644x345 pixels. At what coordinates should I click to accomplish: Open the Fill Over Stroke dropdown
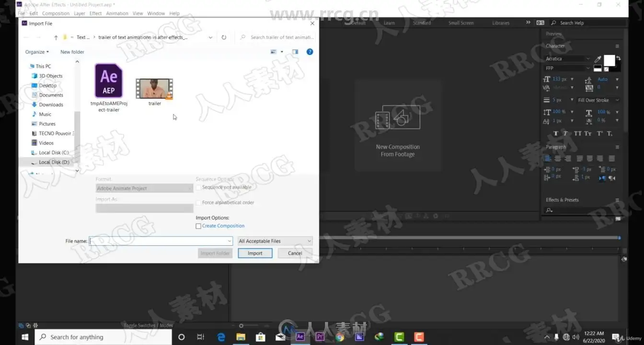pos(598,100)
